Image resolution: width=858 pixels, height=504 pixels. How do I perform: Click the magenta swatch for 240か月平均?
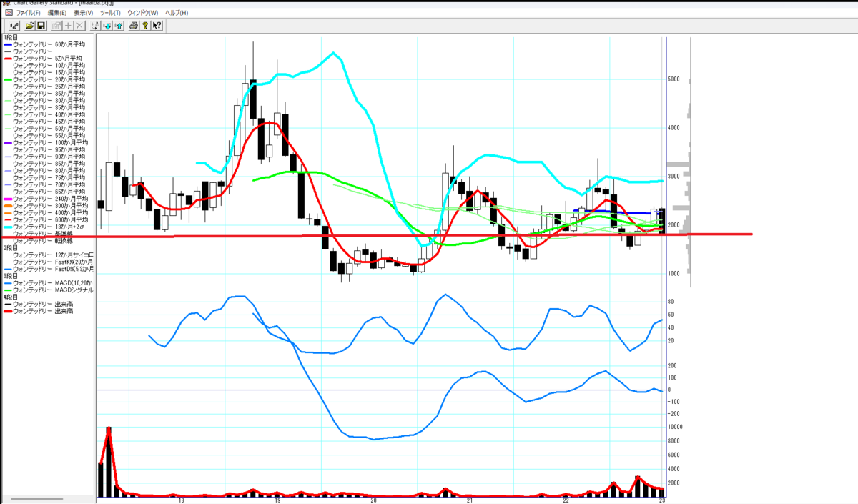point(7,199)
